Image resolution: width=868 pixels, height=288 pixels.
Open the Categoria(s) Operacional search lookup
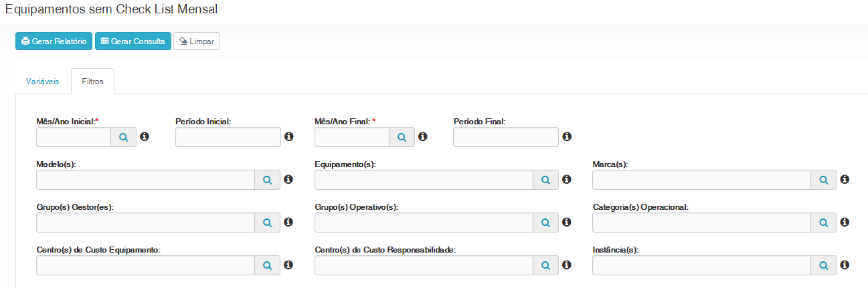click(x=824, y=223)
